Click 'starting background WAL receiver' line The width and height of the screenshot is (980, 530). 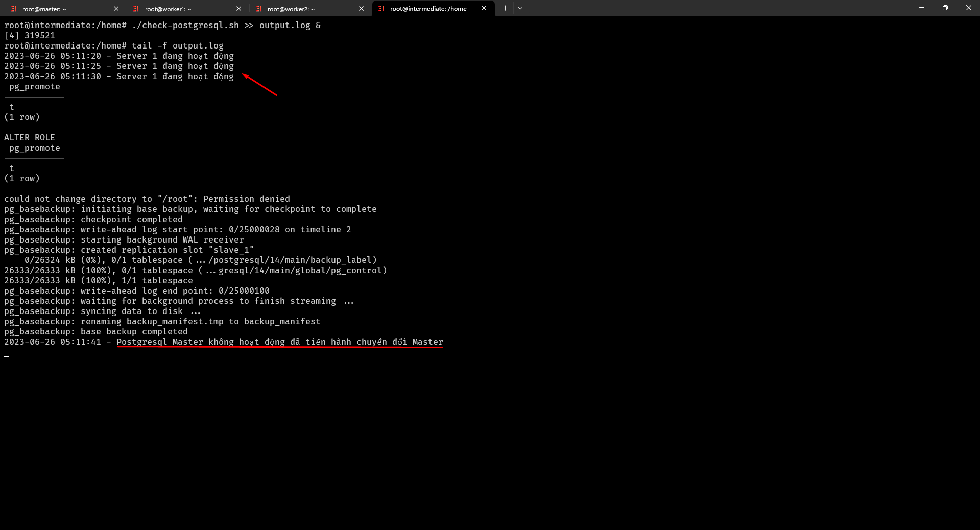[x=124, y=239]
